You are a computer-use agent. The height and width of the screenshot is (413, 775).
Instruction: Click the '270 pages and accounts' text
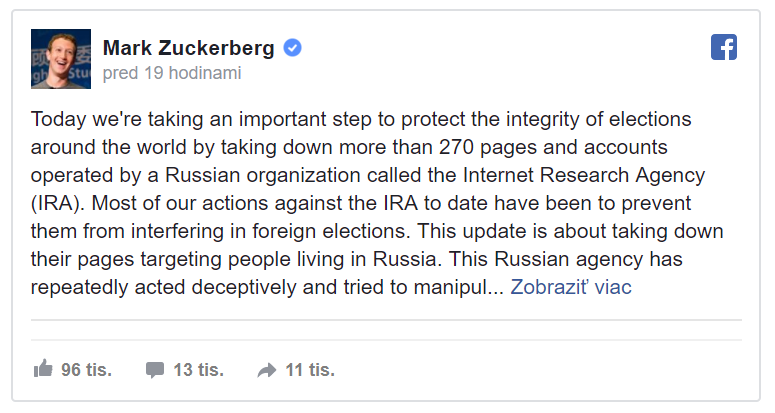pyautogui.click(x=553, y=147)
